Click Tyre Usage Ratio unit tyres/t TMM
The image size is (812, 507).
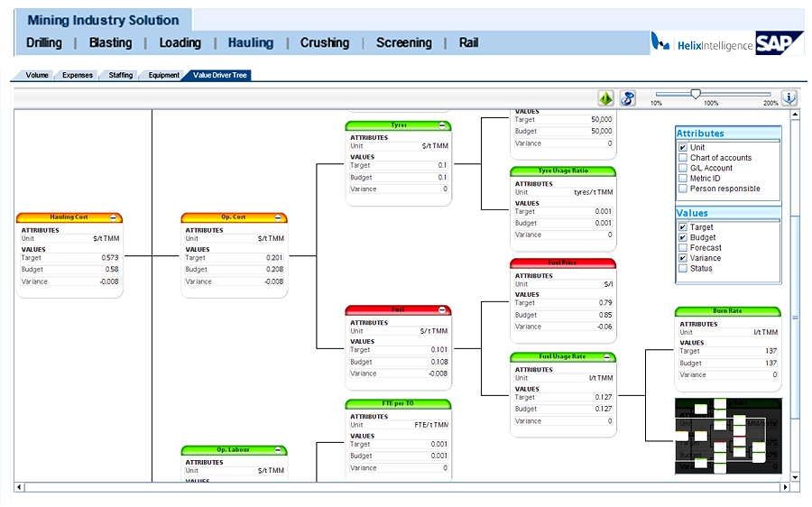pyautogui.click(x=594, y=192)
